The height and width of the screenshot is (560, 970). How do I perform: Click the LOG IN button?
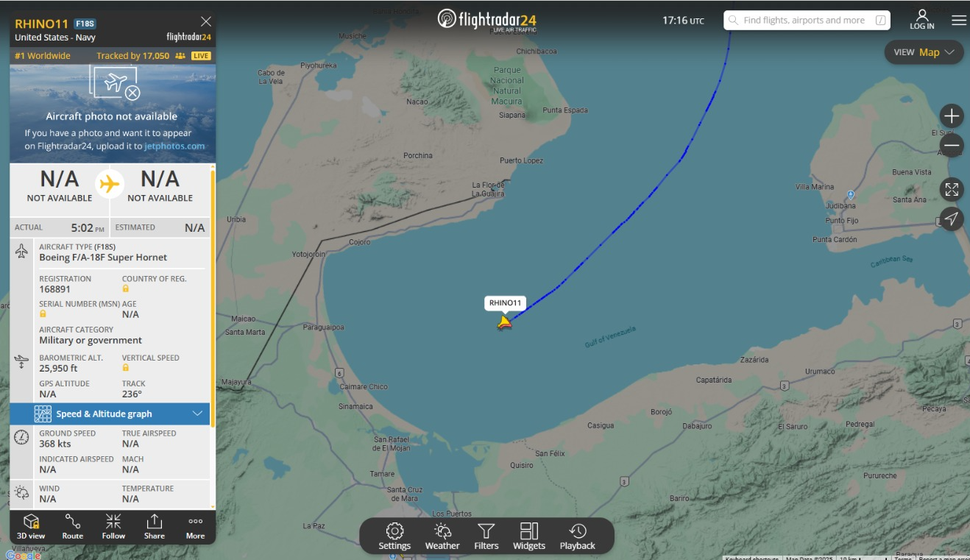(922, 20)
